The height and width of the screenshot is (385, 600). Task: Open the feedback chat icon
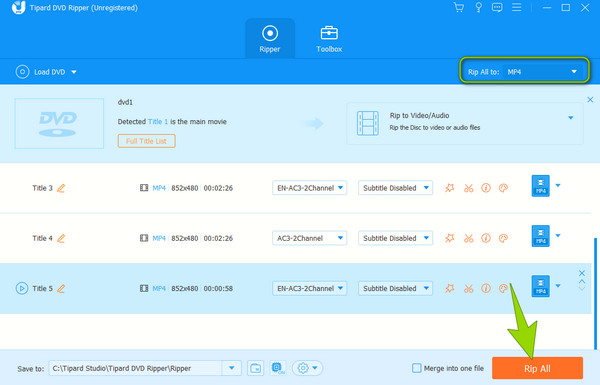497,8
